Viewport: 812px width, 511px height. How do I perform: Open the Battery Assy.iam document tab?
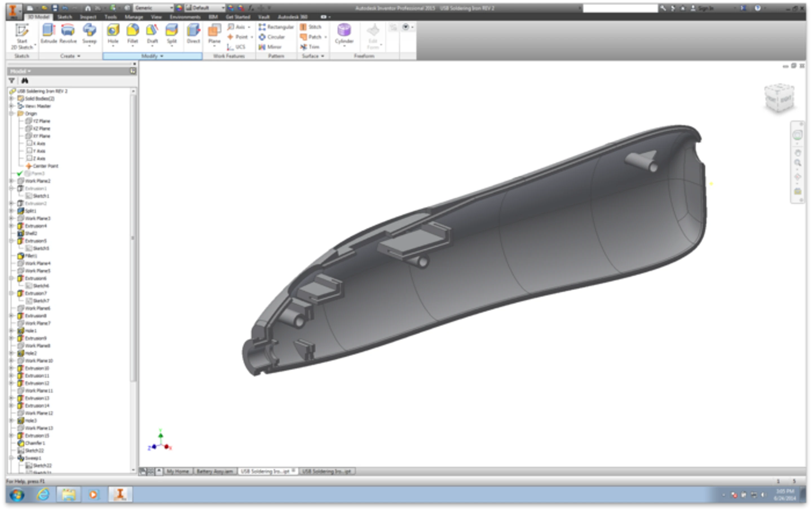[x=215, y=471]
